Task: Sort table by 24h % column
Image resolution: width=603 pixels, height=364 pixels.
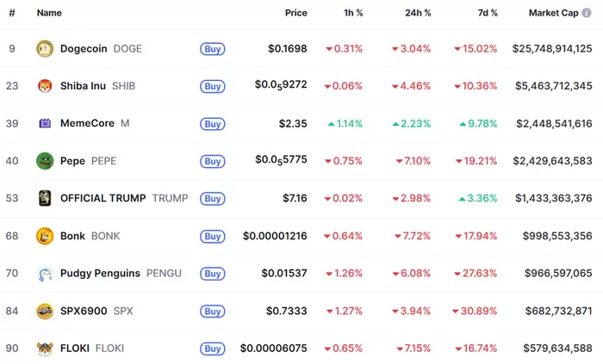Action: click(x=418, y=14)
